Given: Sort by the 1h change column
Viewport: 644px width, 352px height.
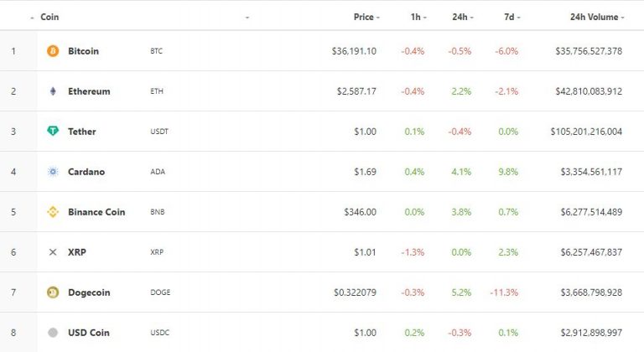Looking at the screenshot, I should pos(418,17).
